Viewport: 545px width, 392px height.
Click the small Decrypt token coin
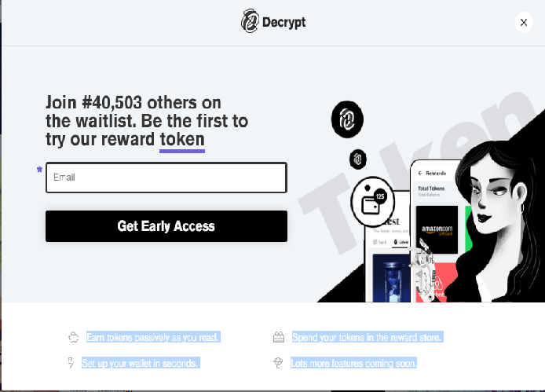(357, 159)
